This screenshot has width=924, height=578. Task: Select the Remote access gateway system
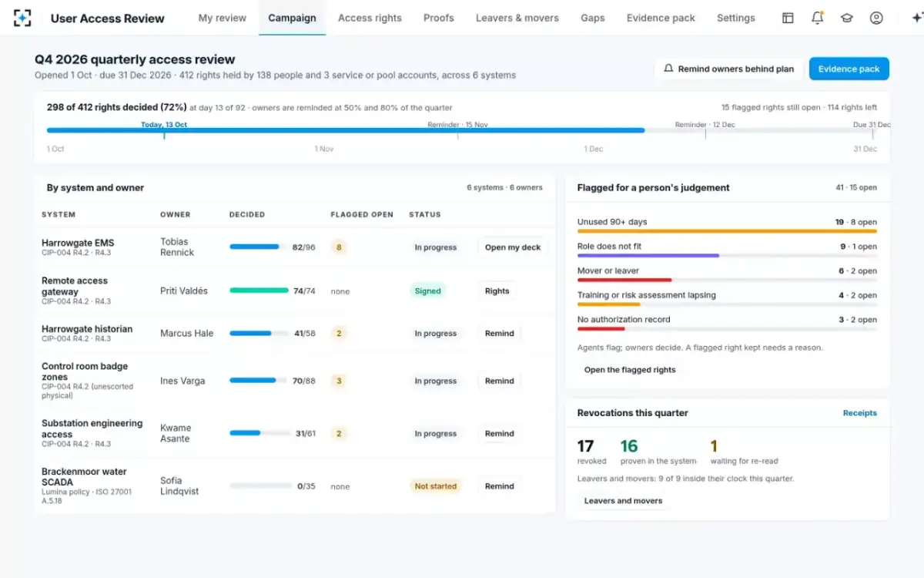point(75,286)
